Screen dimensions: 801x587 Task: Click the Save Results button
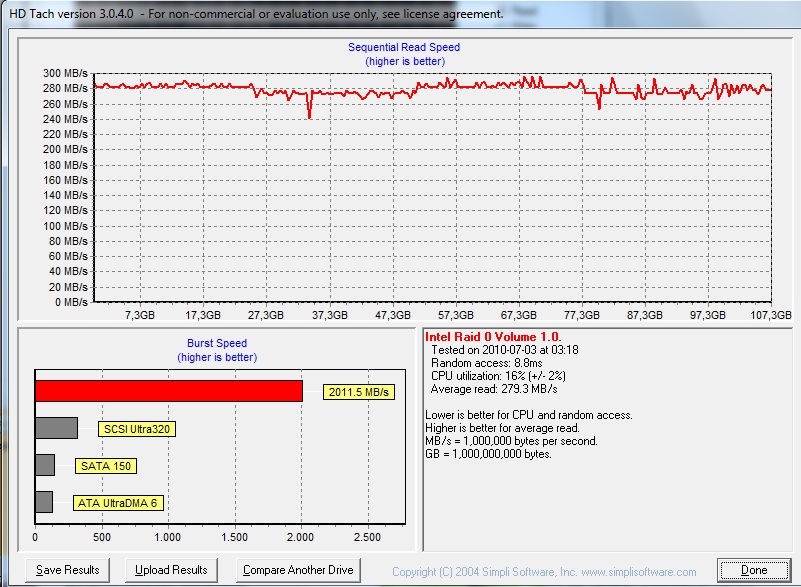tap(67, 570)
